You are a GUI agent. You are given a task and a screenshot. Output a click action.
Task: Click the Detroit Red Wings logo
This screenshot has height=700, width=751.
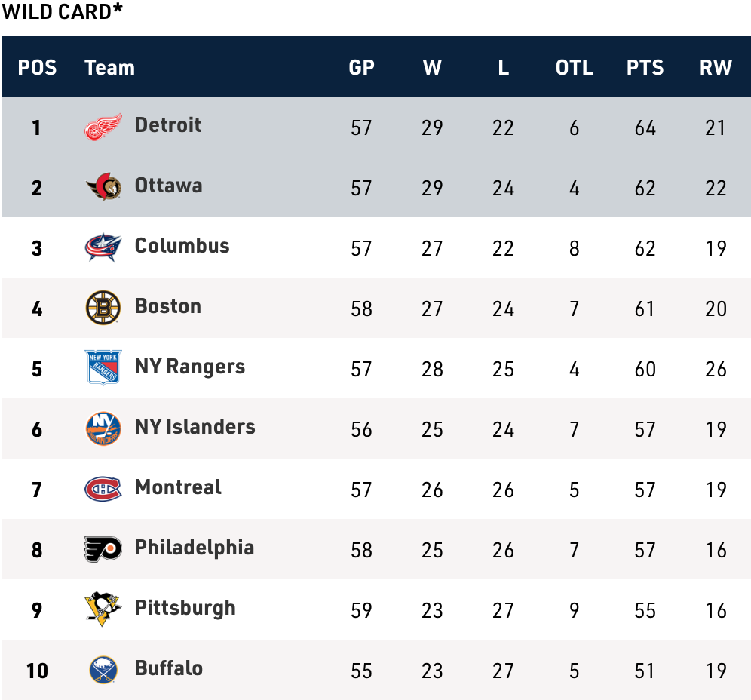(x=103, y=127)
